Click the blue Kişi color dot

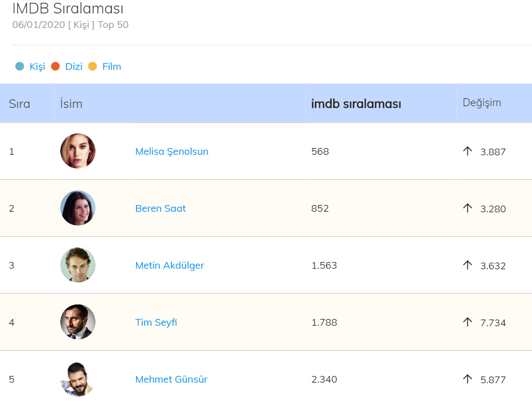tap(20, 66)
